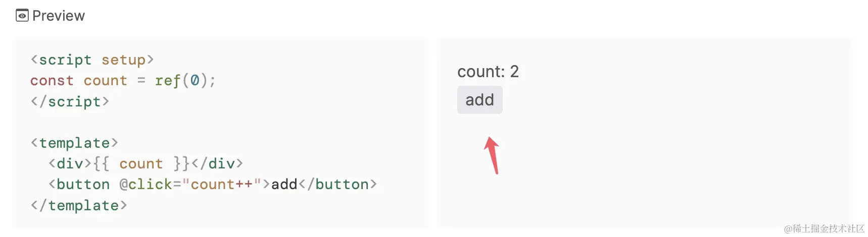Image resolution: width=868 pixels, height=237 pixels.
Task: Click the closing template tag
Action: click(79, 205)
